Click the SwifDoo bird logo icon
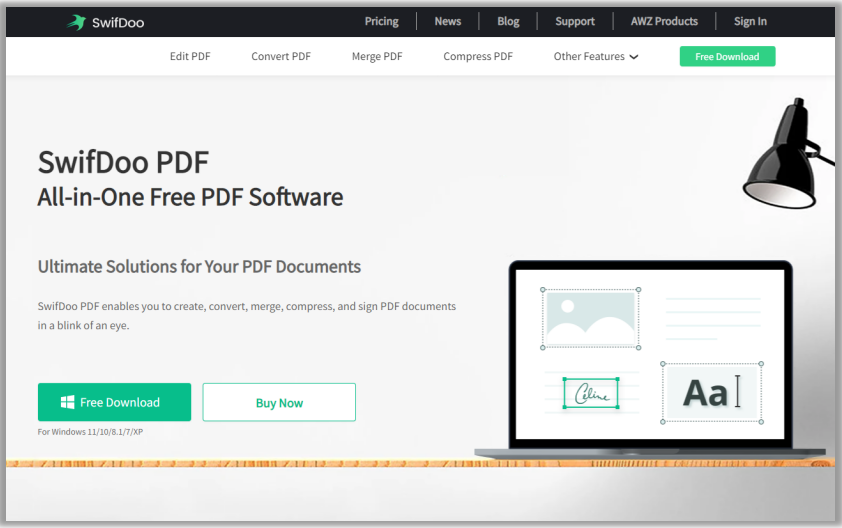 77,22
